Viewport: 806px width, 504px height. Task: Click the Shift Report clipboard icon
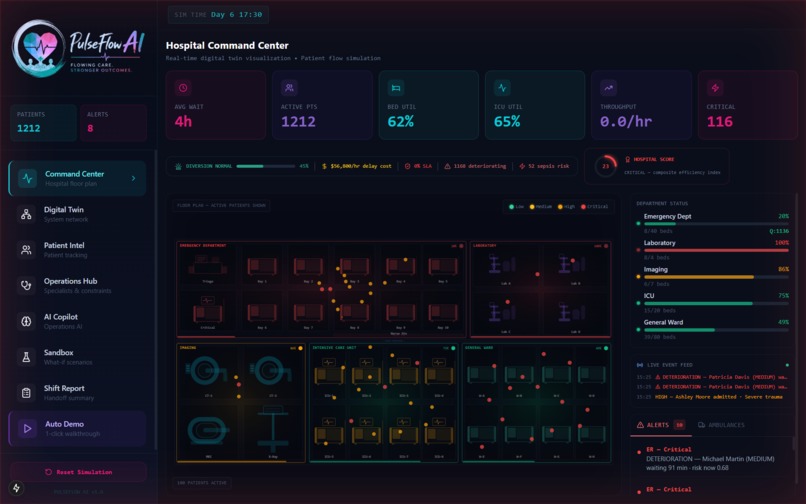(x=26, y=393)
